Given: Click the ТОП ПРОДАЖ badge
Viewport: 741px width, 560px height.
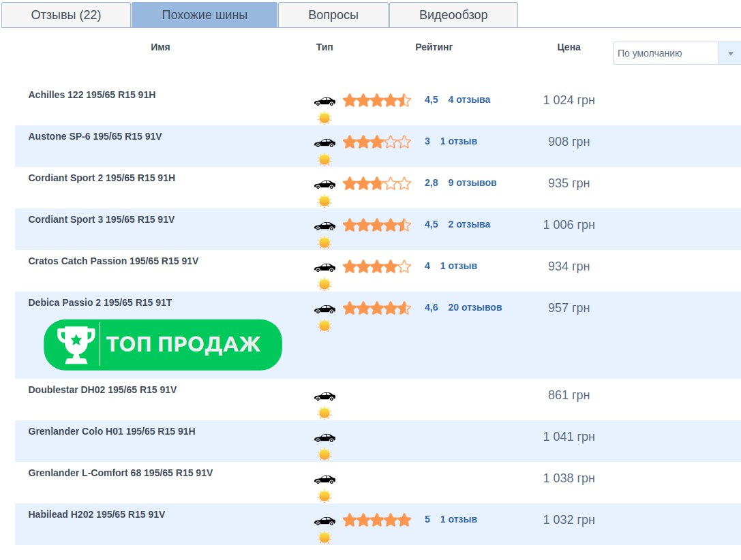Looking at the screenshot, I should click(x=162, y=345).
